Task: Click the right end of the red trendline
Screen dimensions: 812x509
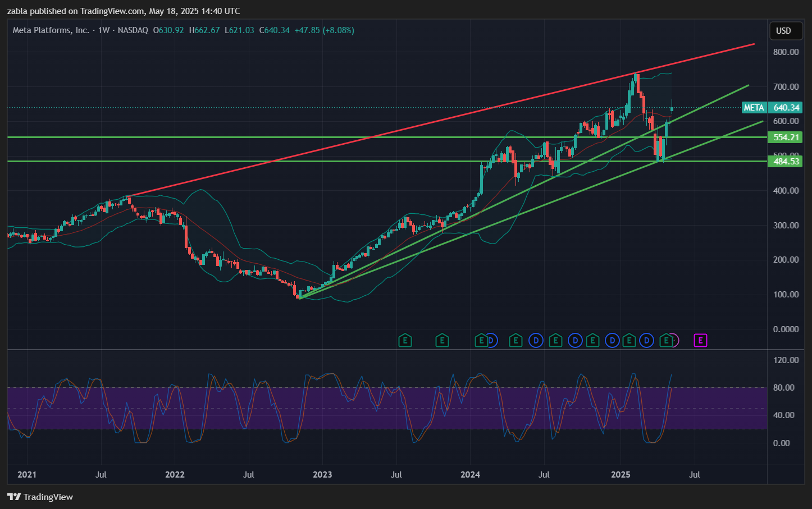Action: 753,44
